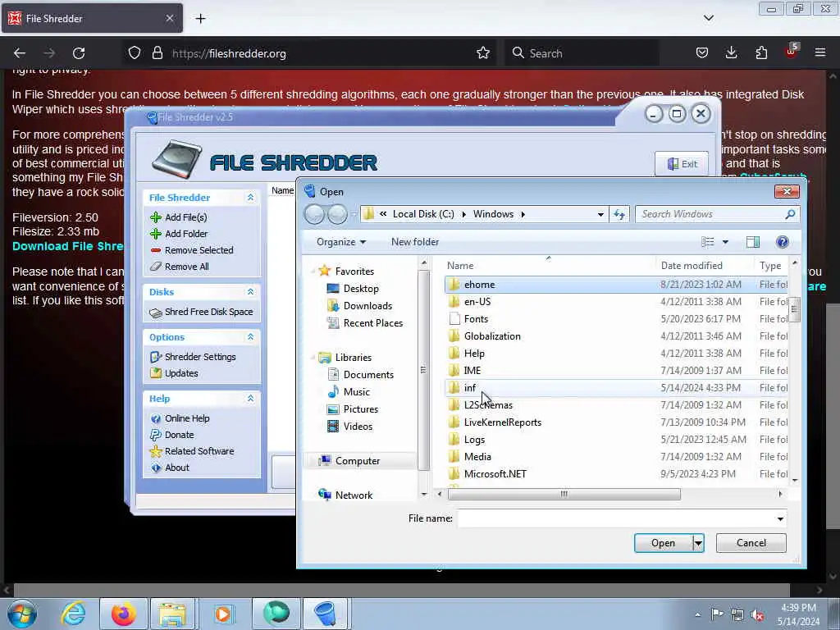The height and width of the screenshot is (630, 840).
Task: Click the refresh button beside the Open dialog address bar
Action: click(619, 214)
